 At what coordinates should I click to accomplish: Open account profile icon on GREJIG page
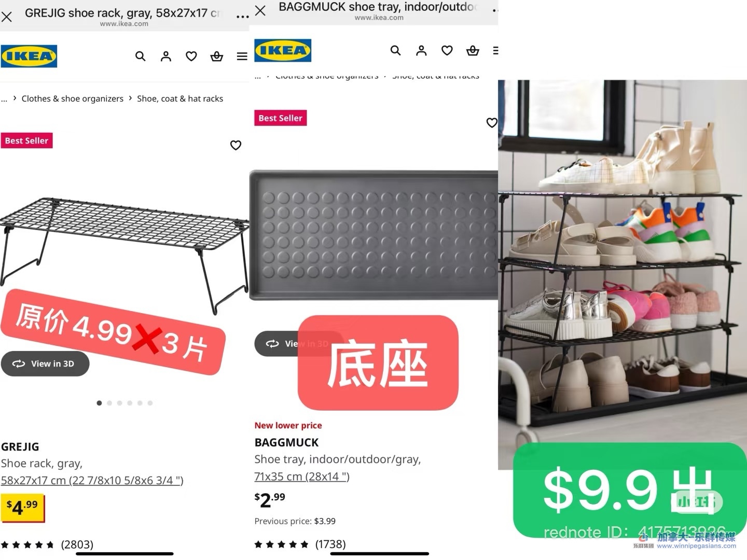[x=166, y=56]
